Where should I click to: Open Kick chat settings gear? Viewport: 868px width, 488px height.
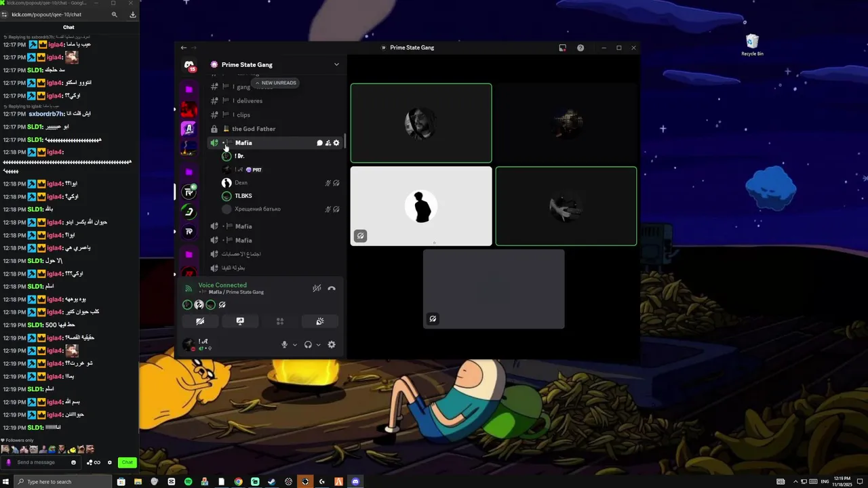110,462
